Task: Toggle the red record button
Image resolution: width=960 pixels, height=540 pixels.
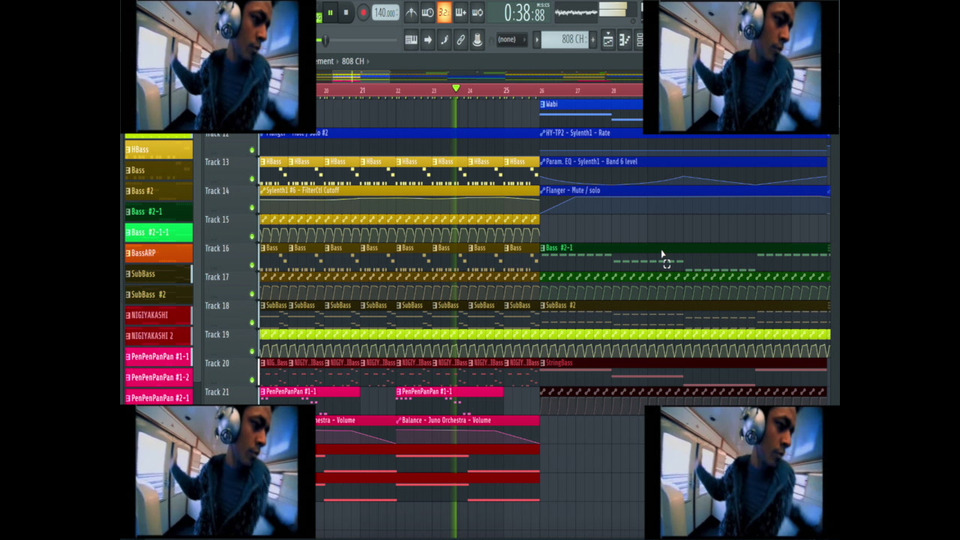Action: click(x=363, y=12)
